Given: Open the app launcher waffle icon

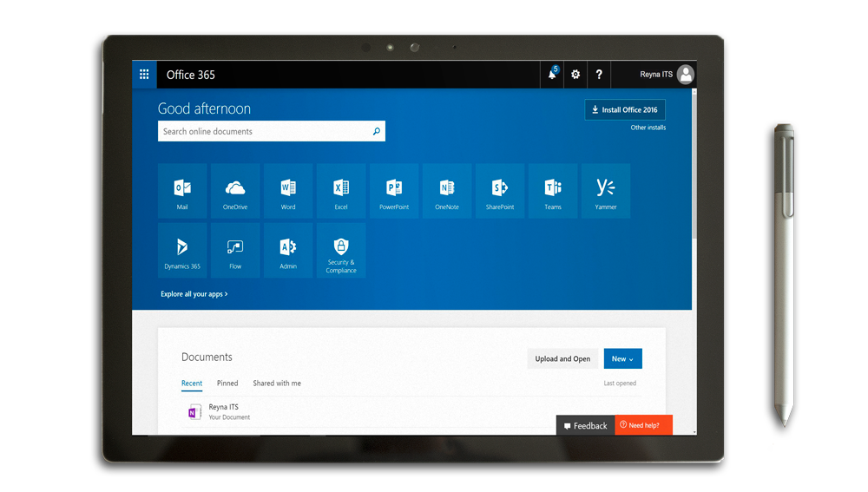Looking at the screenshot, I should (144, 74).
